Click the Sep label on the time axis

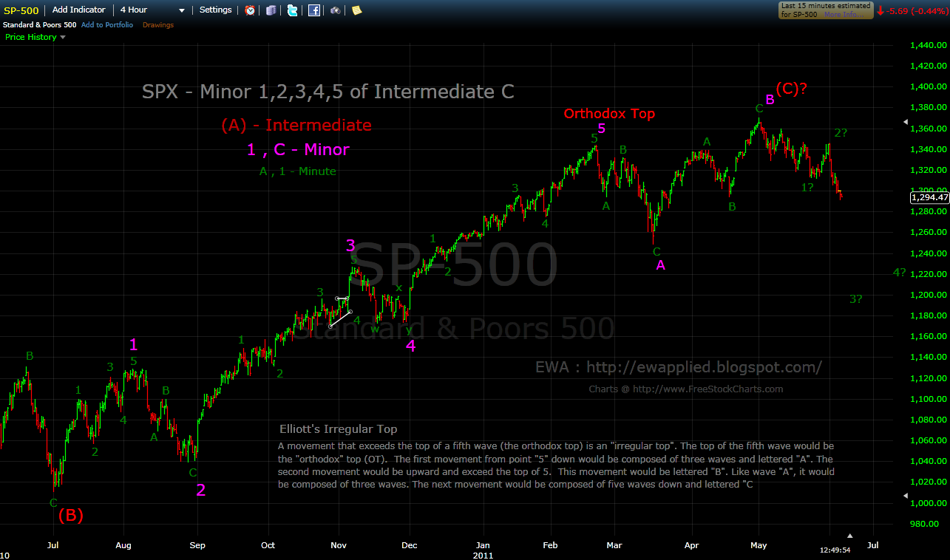(197, 545)
